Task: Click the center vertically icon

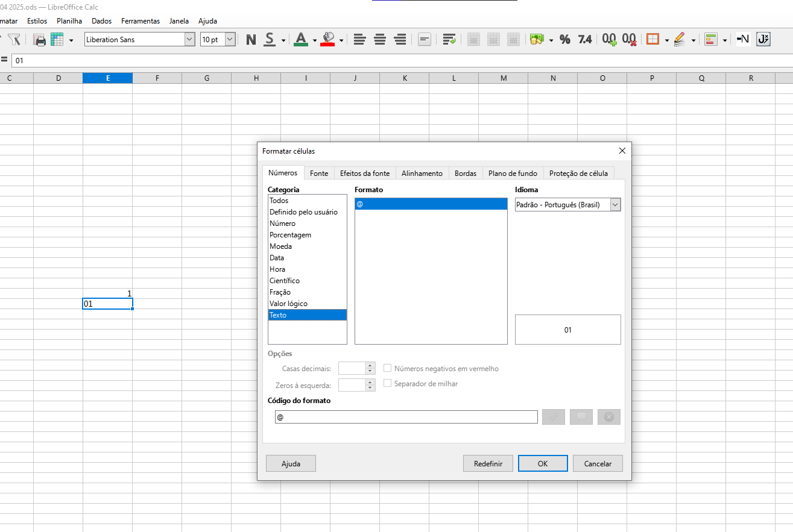Action: tap(425, 40)
